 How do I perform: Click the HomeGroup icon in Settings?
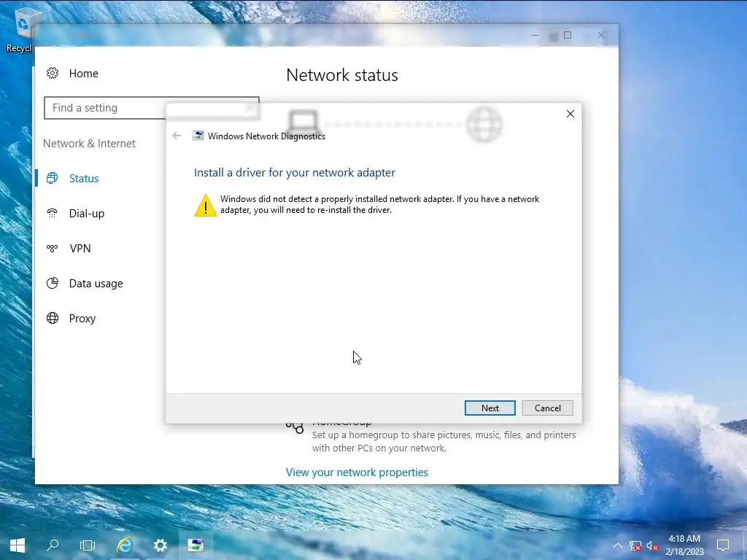(295, 427)
